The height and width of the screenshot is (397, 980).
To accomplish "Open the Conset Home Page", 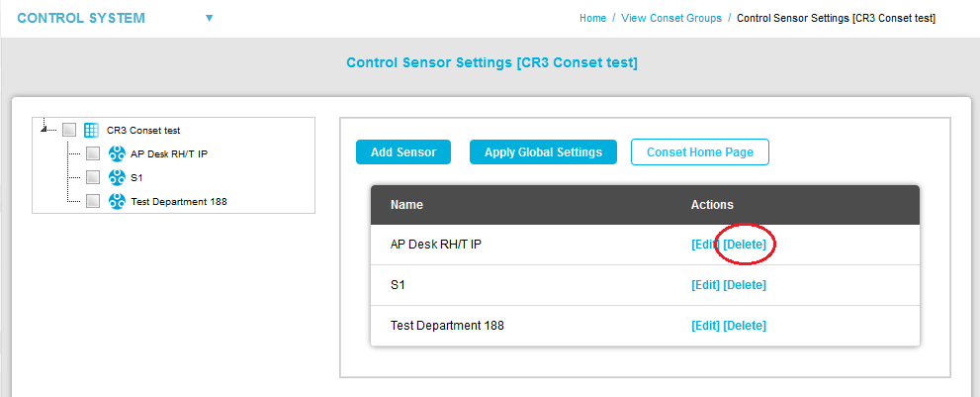I will click(700, 152).
